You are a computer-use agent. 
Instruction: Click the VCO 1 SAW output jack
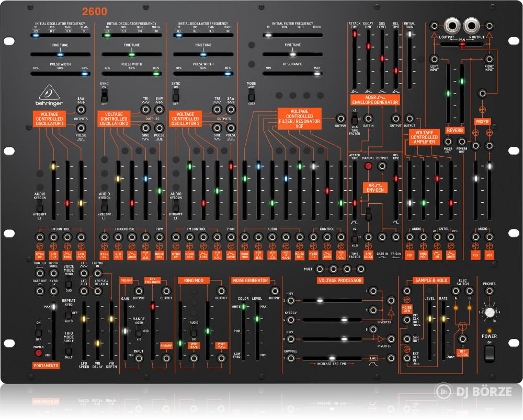(81, 110)
